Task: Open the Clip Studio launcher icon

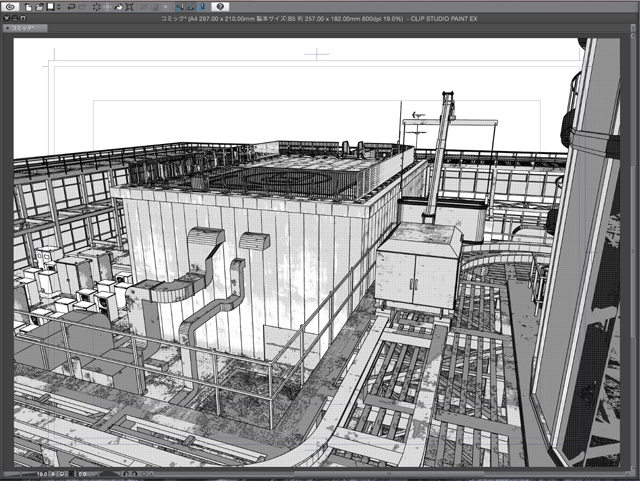Action: pos(10,7)
